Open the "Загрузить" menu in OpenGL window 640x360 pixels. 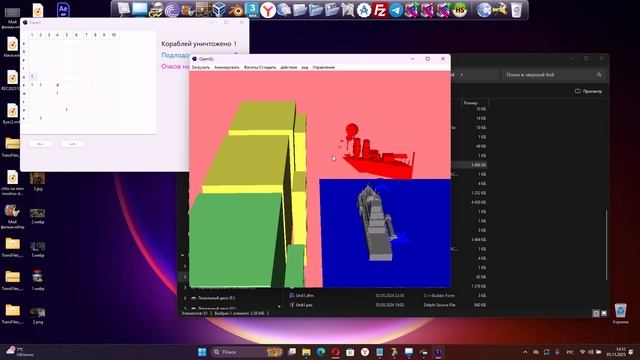(x=200, y=67)
